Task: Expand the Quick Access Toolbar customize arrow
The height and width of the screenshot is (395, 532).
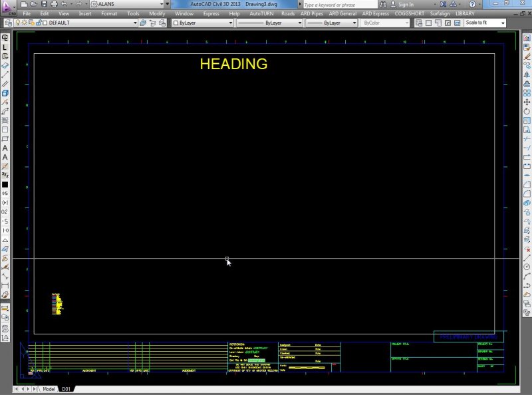Action: pyautogui.click(x=168, y=4)
